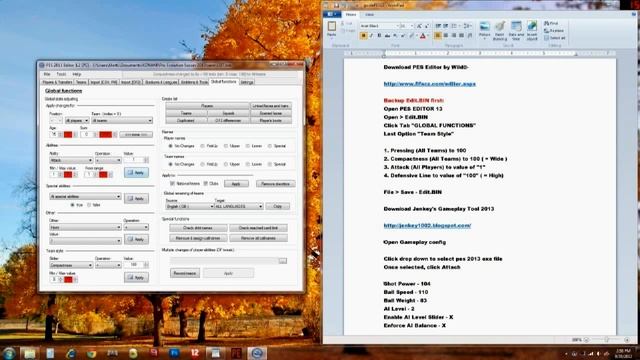The height and width of the screenshot is (360, 640).
Task: Insert a Picture in WordPad
Action: point(484,30)
